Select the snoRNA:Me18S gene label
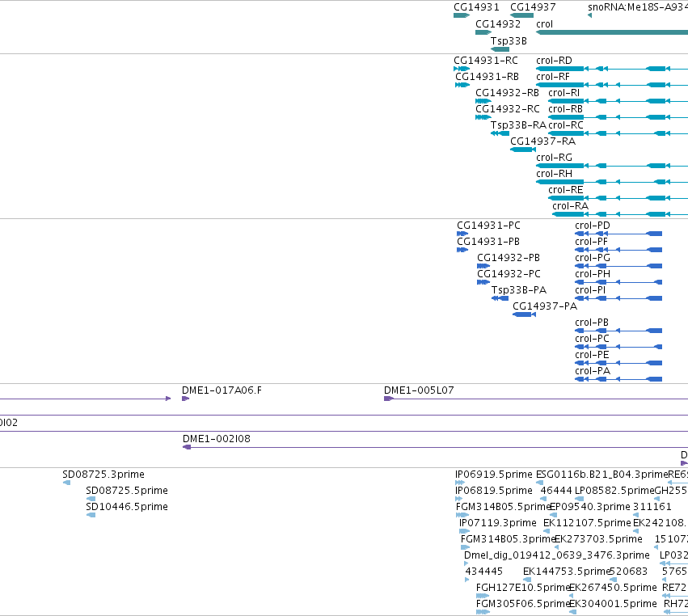The height and width of the screenshot is (616, 688). pos(638,7)
